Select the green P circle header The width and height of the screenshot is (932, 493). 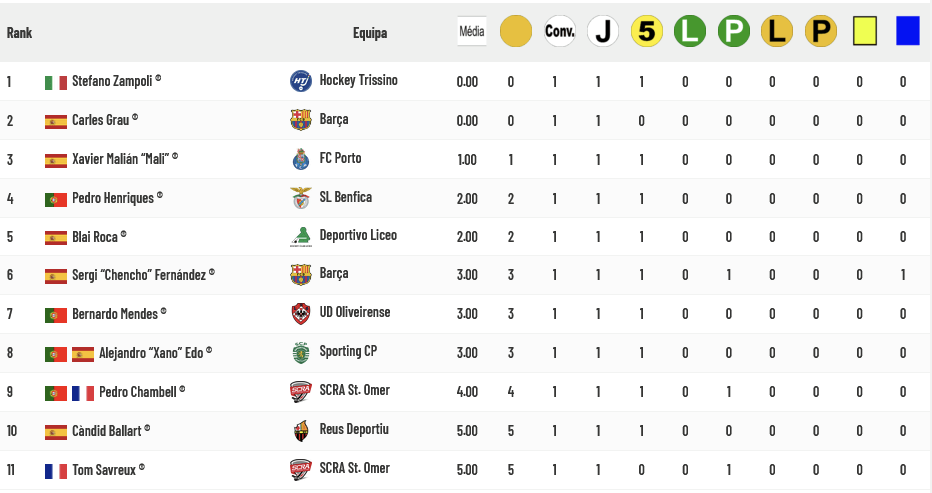pos(733,32)
